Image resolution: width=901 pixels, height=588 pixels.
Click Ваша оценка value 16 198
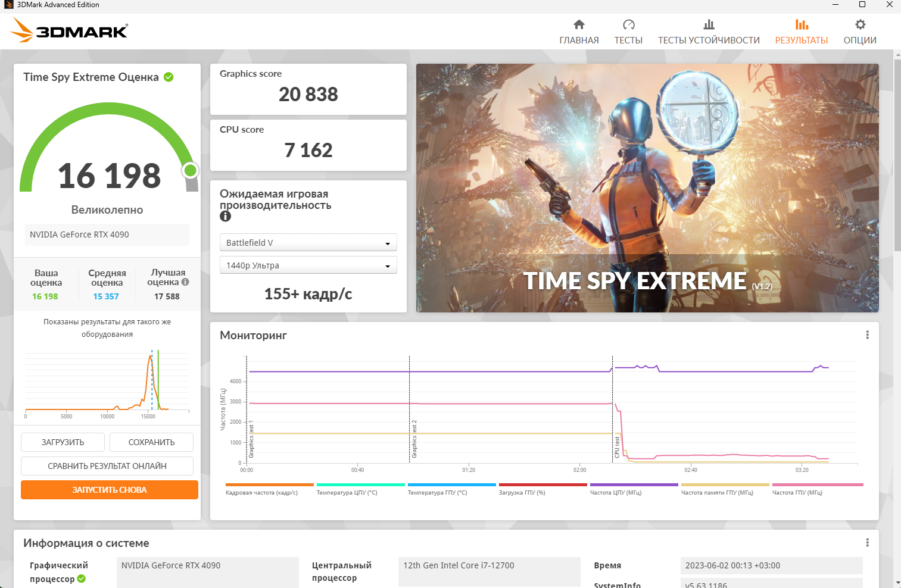45,296
